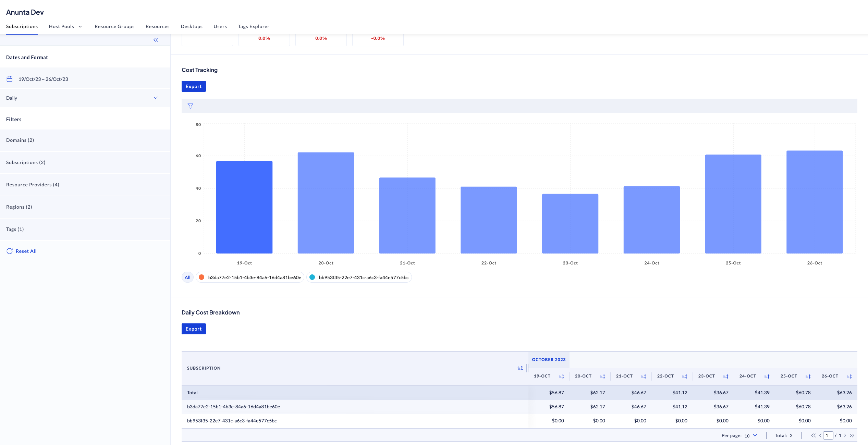The image size is (868, 445).
Task: Sort the Subscription column
Action: [x=520, y=368]
